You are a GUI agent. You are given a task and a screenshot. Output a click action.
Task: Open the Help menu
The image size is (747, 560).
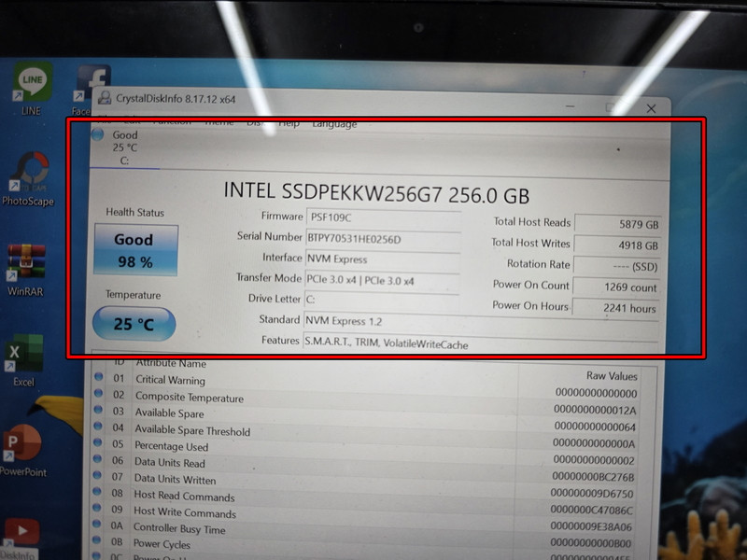point(289,123)
